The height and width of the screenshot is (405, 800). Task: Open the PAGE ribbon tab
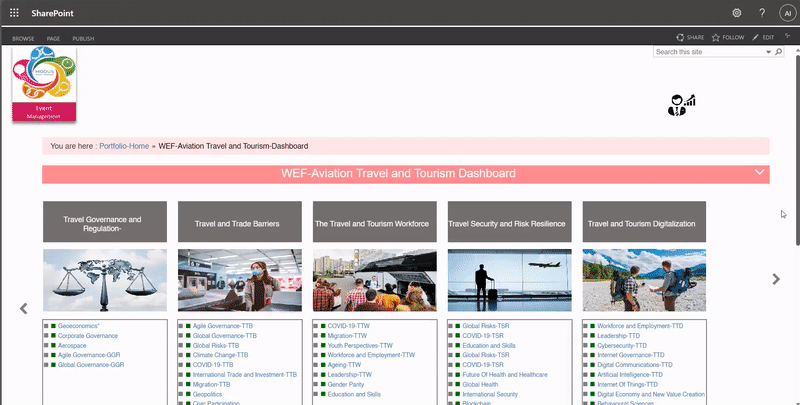53,38
